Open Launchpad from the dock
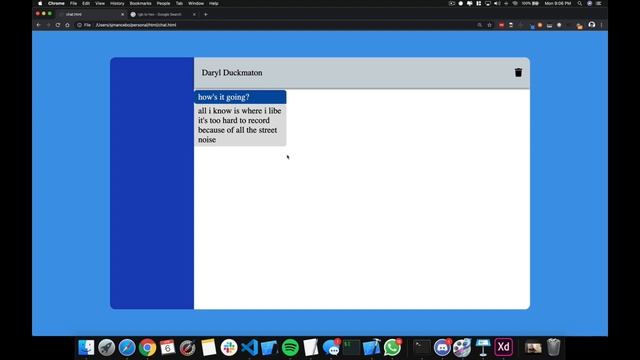Screen dimensions: 640x360 pyautogui.click(x=107, y=348)
